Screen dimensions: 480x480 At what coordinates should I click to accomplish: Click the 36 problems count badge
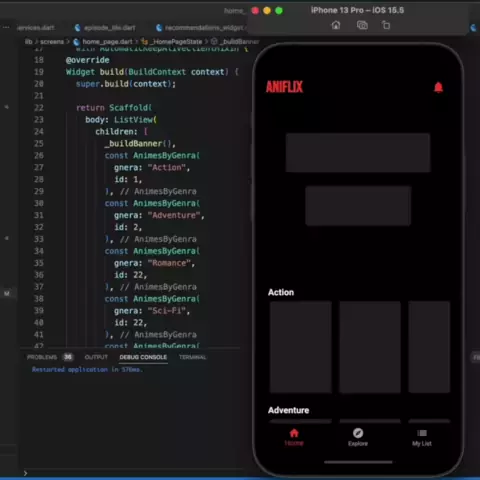(x=68, y=357)
